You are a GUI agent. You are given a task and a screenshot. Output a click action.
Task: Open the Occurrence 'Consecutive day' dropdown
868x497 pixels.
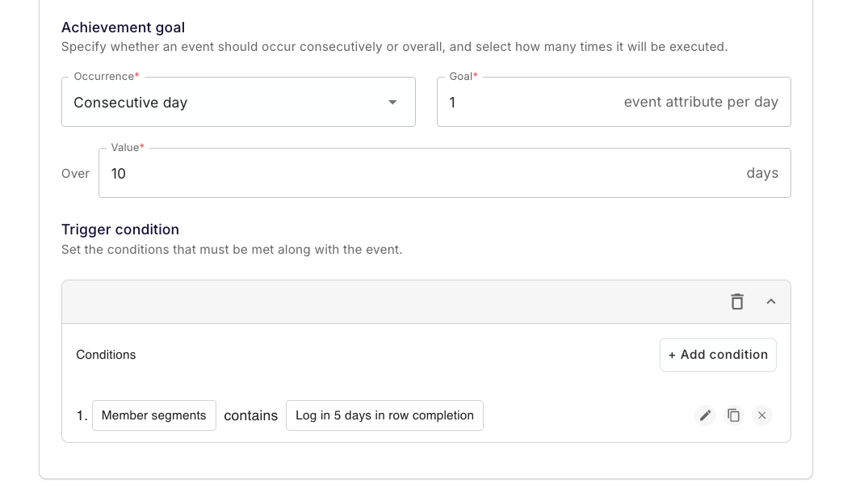(226, 103)
